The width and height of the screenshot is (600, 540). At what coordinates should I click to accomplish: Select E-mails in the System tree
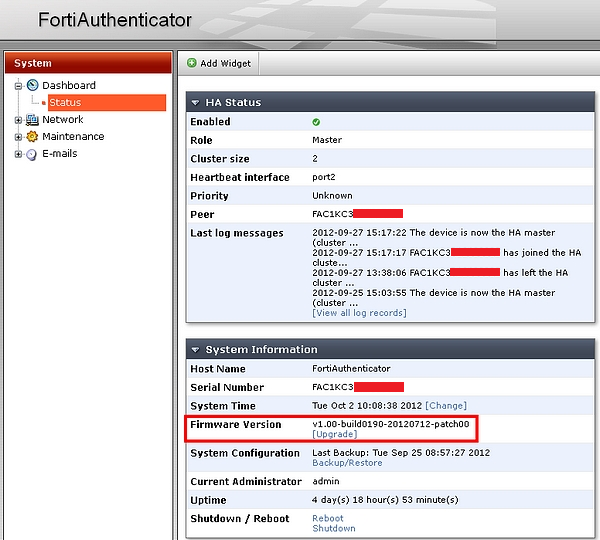click(x=60, y=153)
